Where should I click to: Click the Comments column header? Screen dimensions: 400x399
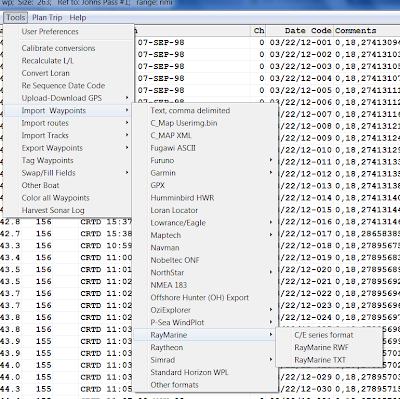click(356, 31)
